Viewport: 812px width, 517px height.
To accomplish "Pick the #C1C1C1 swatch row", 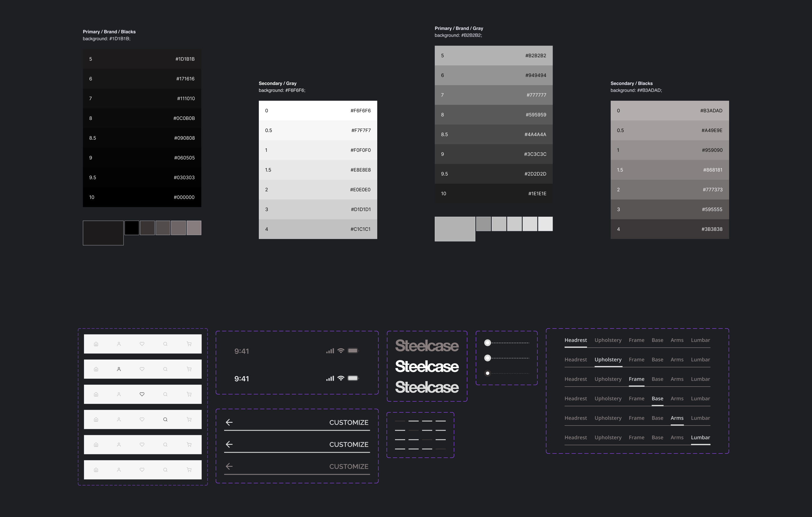I will tap(318, 229).
